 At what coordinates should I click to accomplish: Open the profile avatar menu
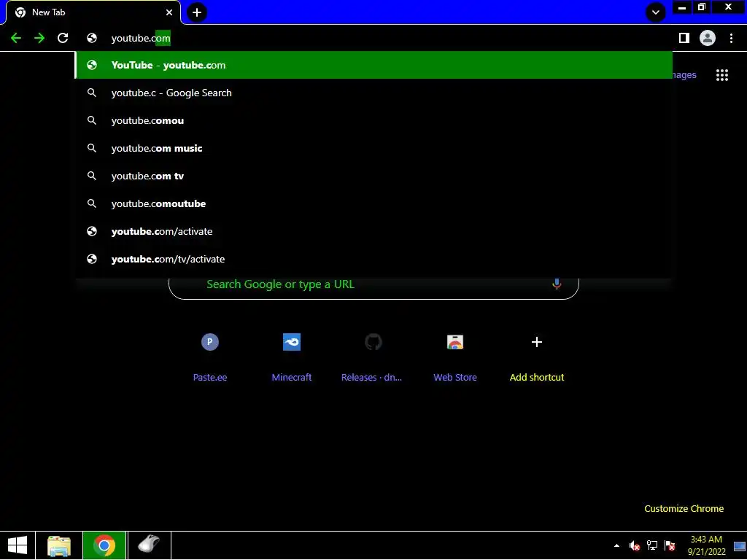(708, 38)
